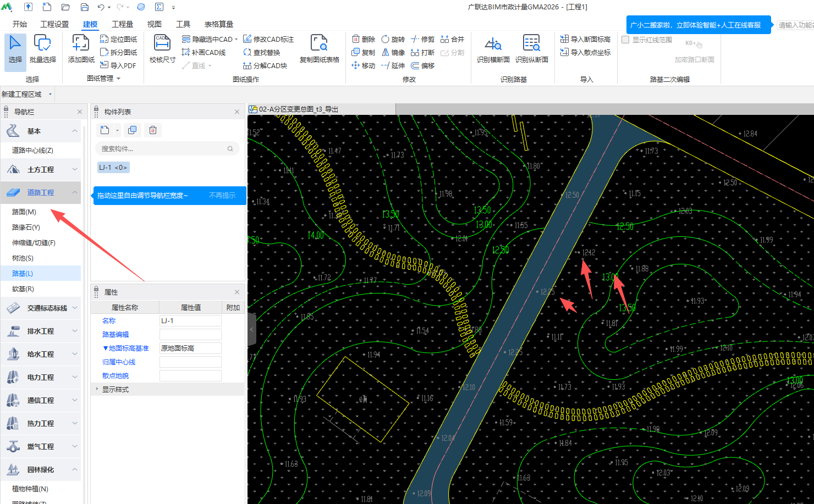Expand the 显示样式 property group

coord(97,389)
